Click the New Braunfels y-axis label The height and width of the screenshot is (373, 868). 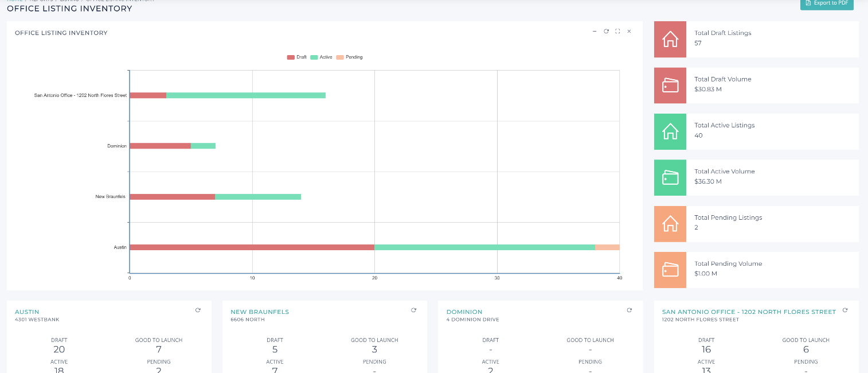[x=111, y=197]
